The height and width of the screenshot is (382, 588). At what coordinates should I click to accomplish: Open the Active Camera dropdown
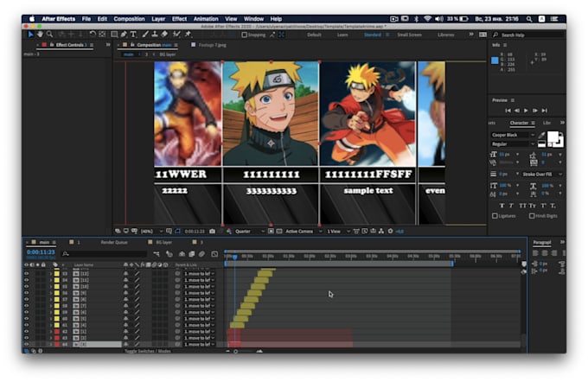click(x=304, y=232)
